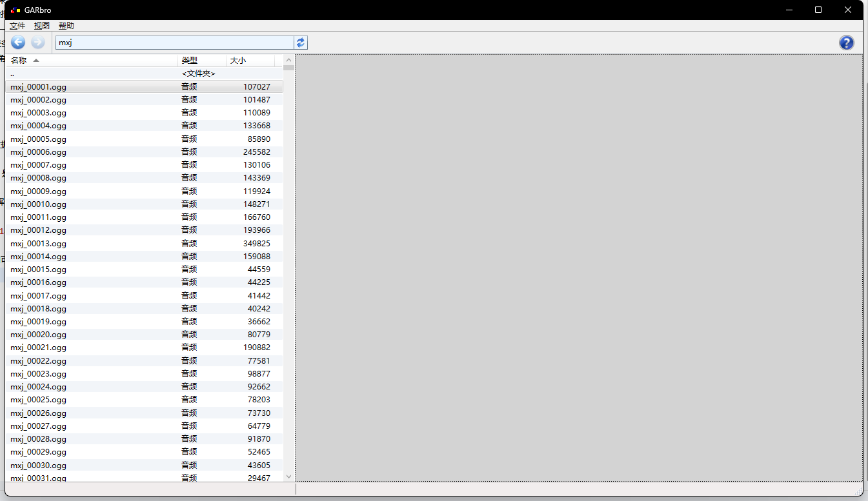Click the size value 190882
This screenshot has width=868, height=501.
click(x=257, y=348)
